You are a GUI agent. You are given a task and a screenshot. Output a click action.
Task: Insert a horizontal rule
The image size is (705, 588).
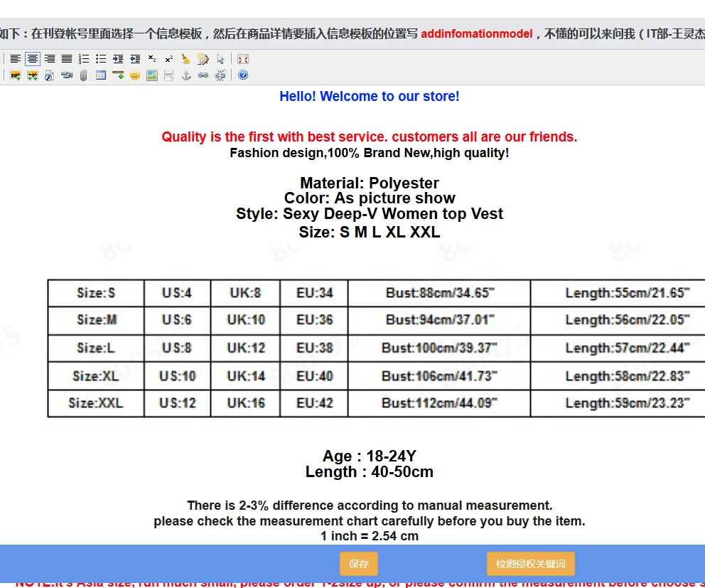coord(118,75)
